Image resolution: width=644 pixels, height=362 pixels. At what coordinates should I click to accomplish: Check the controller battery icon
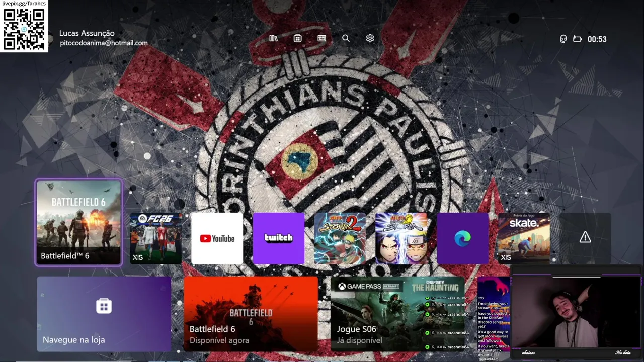tap(578, 39)
